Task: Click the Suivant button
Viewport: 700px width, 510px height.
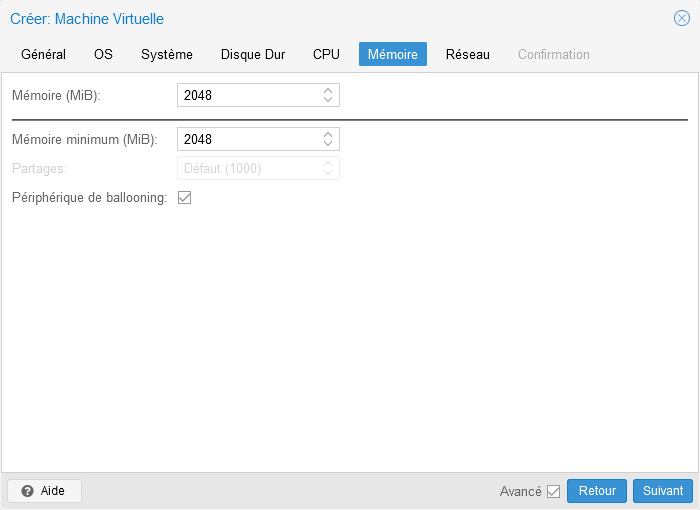Action: 663,491
